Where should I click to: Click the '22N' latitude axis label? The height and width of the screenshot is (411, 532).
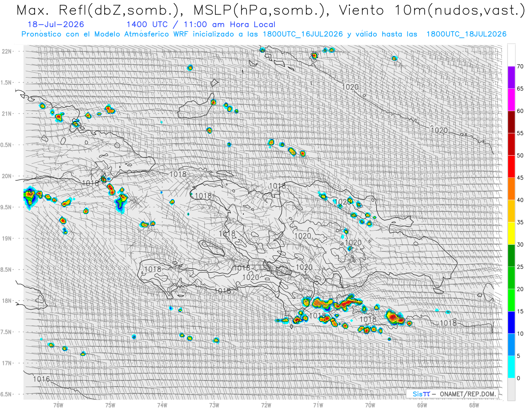[x=8, y=51]
